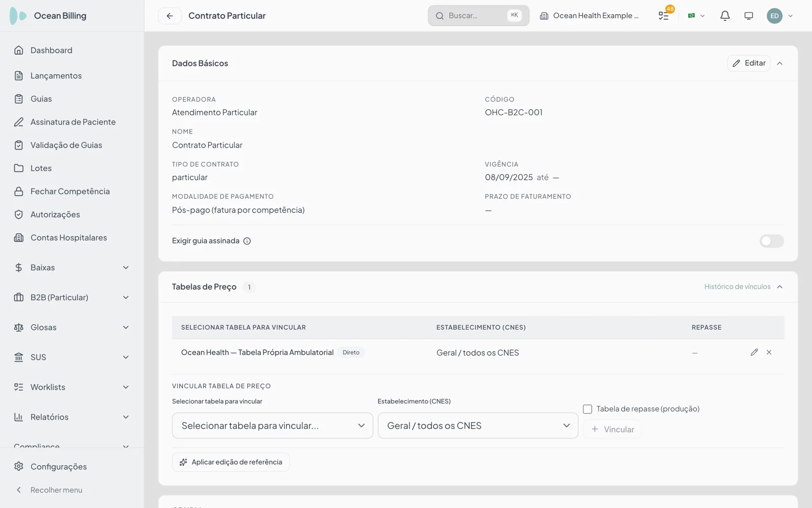Edit the Ocean Health Tabela Própria row
Screen dimensions: 812x508
coord(754,352)
